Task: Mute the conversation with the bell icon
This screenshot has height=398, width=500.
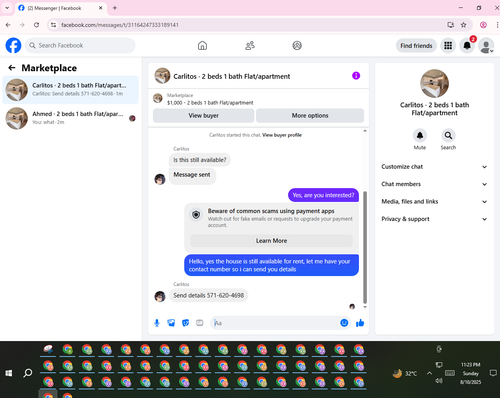Action: click(420, 135)
